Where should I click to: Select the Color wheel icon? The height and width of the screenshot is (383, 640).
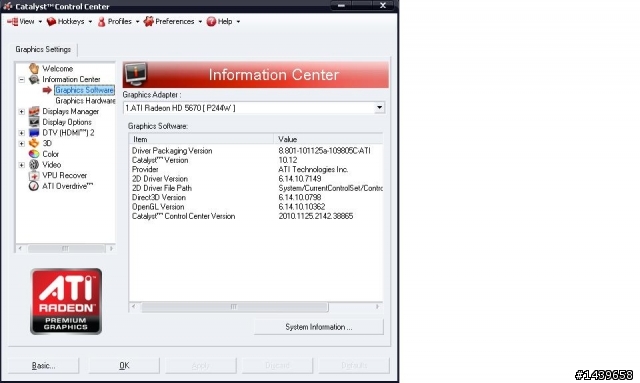point(34,154)
